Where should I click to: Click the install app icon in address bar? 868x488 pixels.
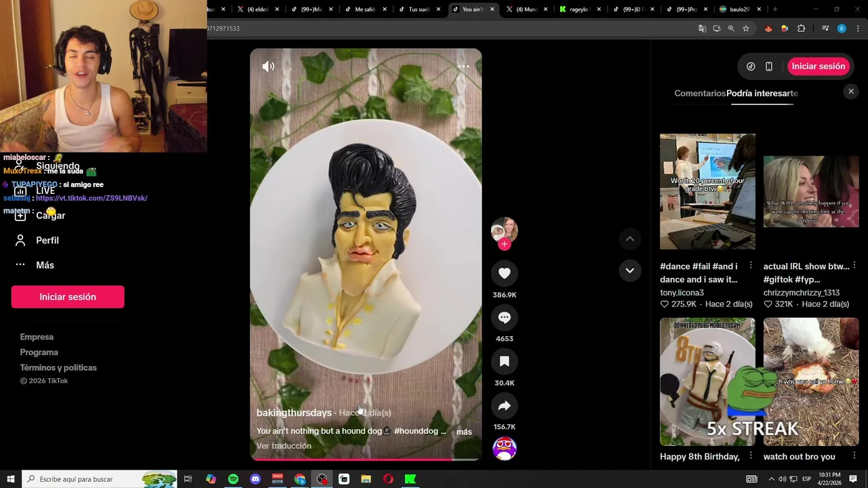pyautogui.click(x=717, y=28)
